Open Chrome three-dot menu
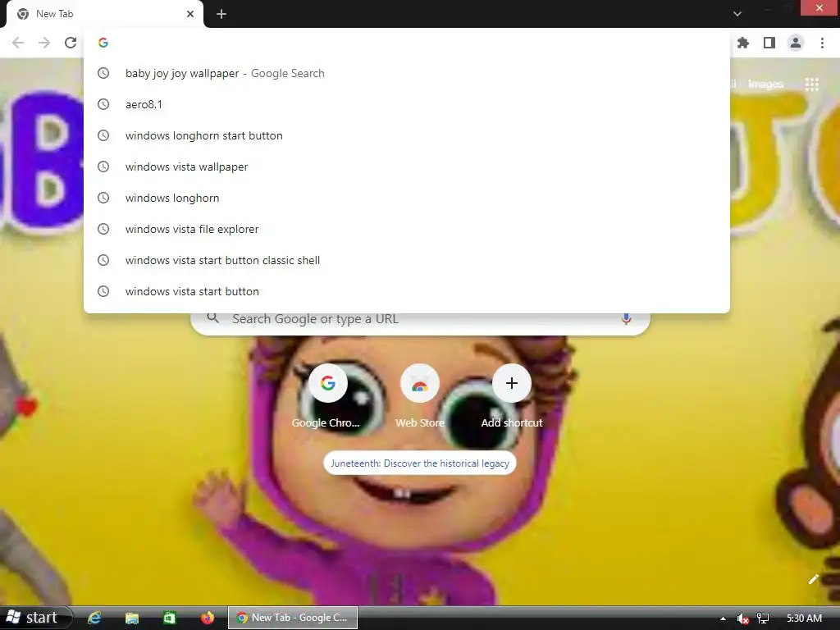 coord(822,43)
